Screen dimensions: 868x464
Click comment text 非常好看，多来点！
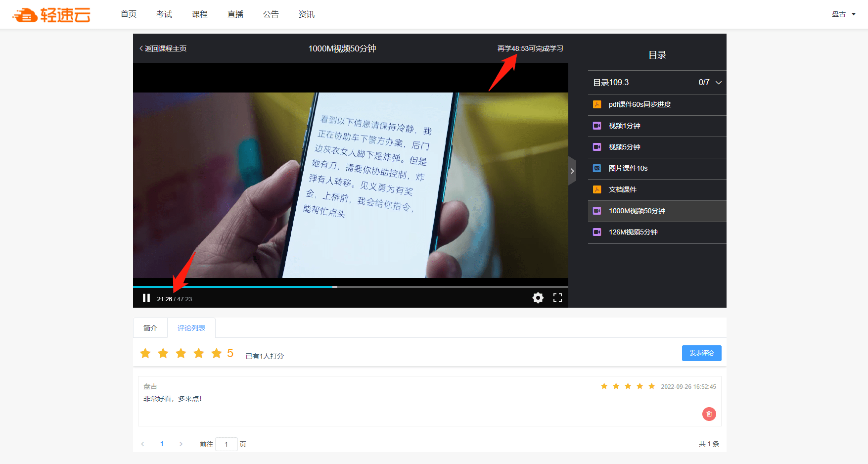click(173, 399)
